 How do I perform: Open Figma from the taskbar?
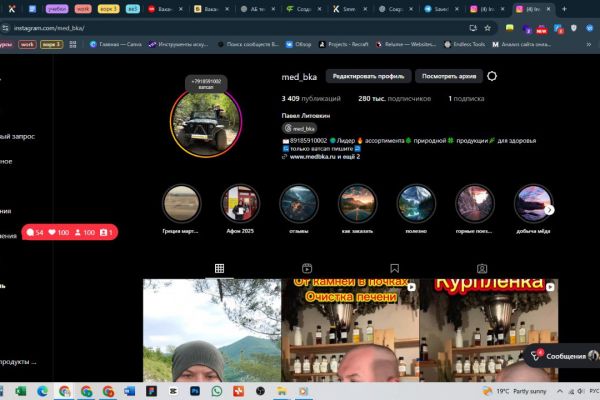tap(151, 391)
